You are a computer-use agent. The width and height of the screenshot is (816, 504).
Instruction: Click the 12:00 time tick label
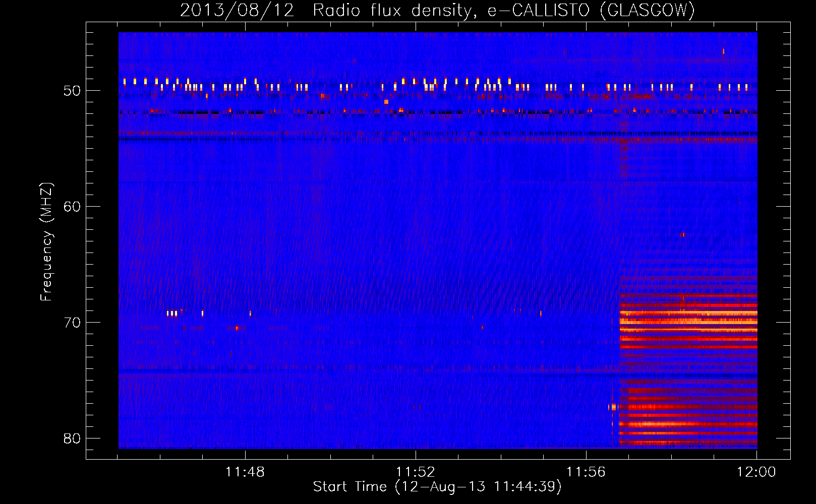pyautogui.click(x=756, y=472)
